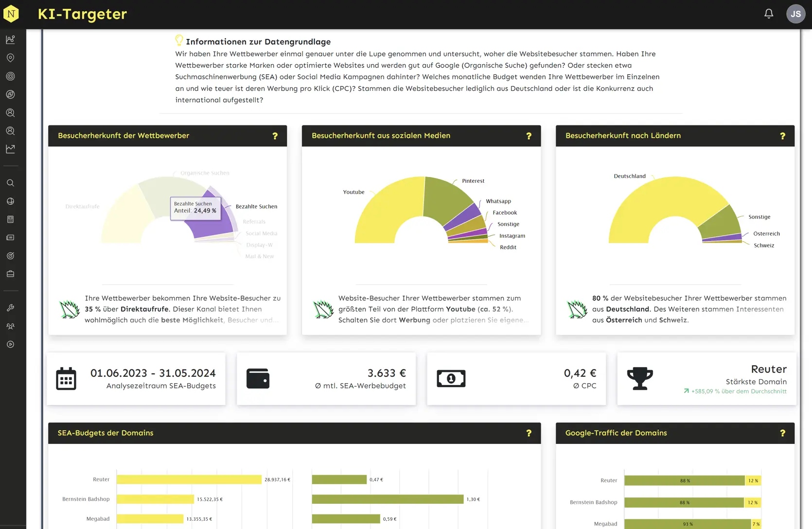
Task: Open help for SEA-Budgets der Domains
Action: pyautogui.click(x=529, y=433)
